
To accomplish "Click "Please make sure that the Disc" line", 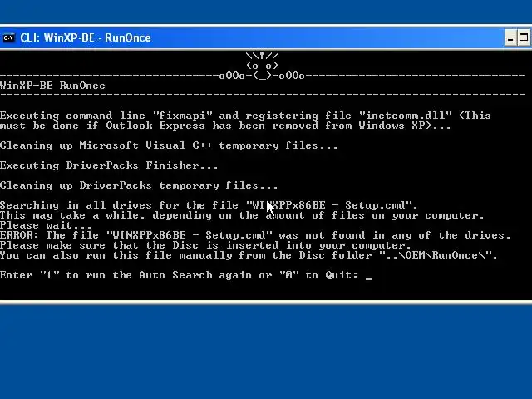I will [x=205, y=245].
